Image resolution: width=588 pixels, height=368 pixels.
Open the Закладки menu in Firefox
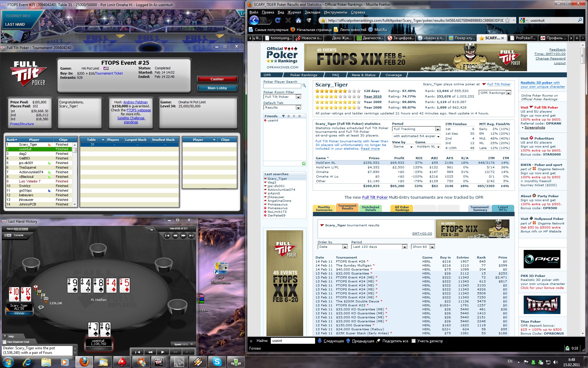click(312, 12)
